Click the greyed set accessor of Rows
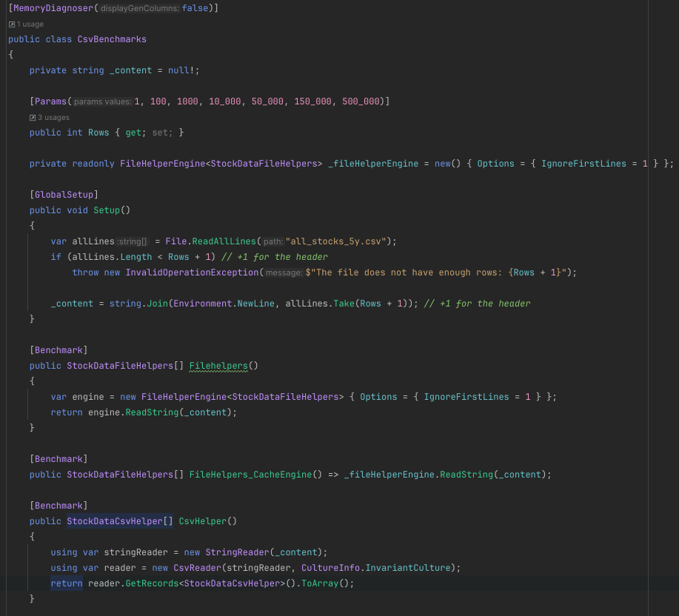679x616 pixels. click(x=160, y=133)
